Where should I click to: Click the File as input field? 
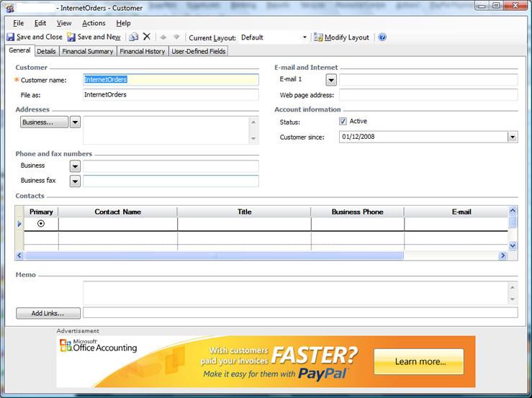pos(171,95)
